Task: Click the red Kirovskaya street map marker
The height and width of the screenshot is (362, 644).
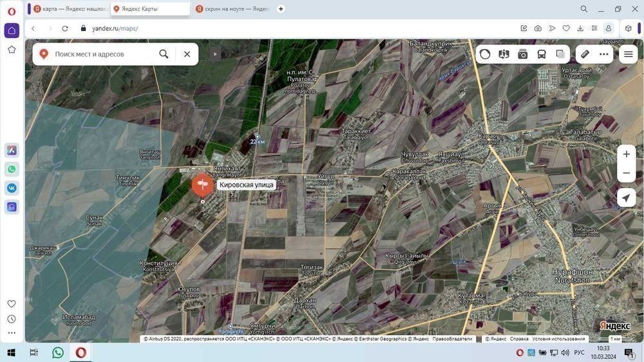Action: [x=202, y=186]
